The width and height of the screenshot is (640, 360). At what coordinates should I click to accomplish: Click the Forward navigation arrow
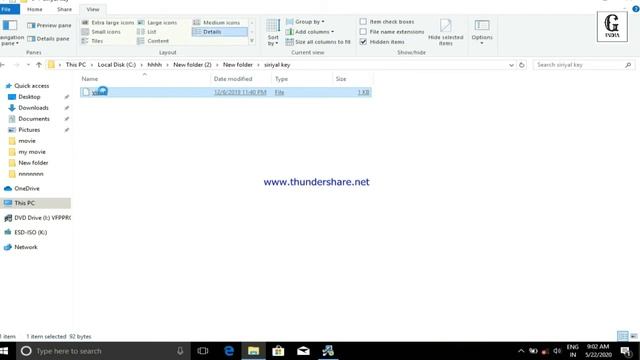coord(16,65)
